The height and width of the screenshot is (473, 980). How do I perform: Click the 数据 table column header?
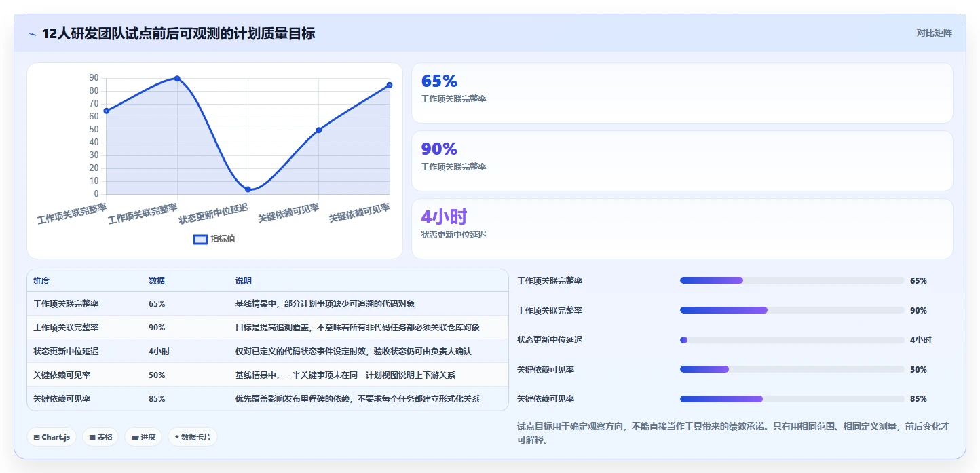click(157, 281)
